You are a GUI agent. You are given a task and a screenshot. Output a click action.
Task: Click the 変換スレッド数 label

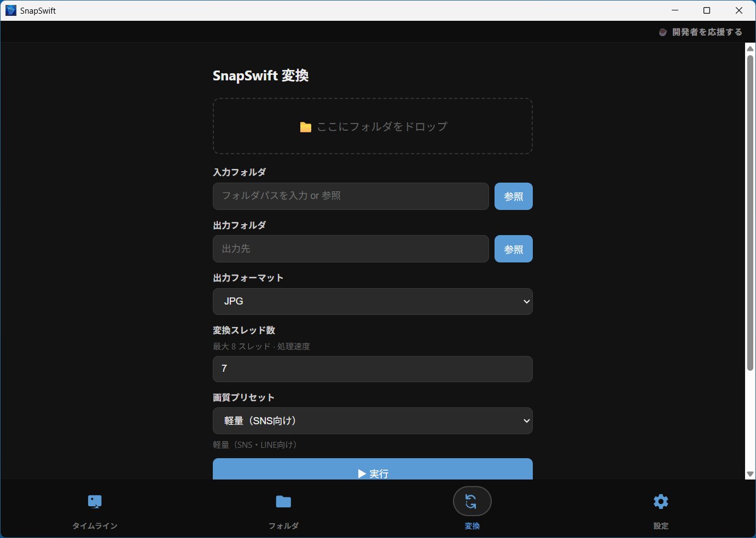[x=244, y=330]
